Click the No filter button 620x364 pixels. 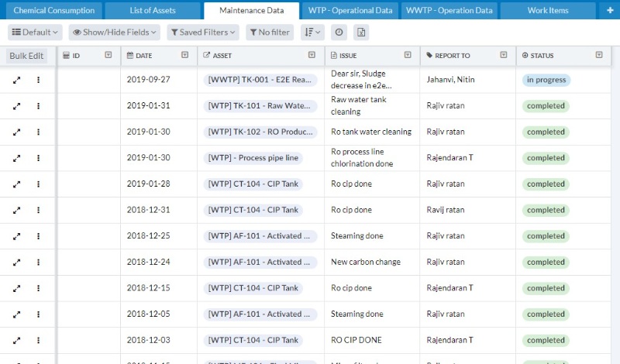pos(269,33)
